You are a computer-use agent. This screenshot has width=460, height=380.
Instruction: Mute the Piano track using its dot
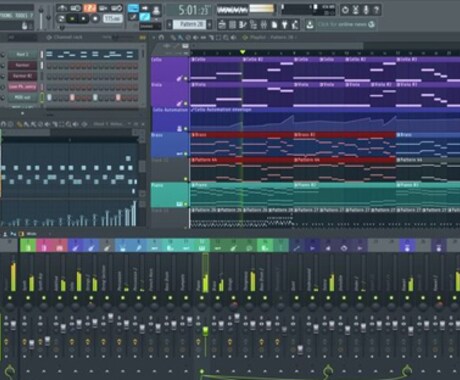click(186, 204)
